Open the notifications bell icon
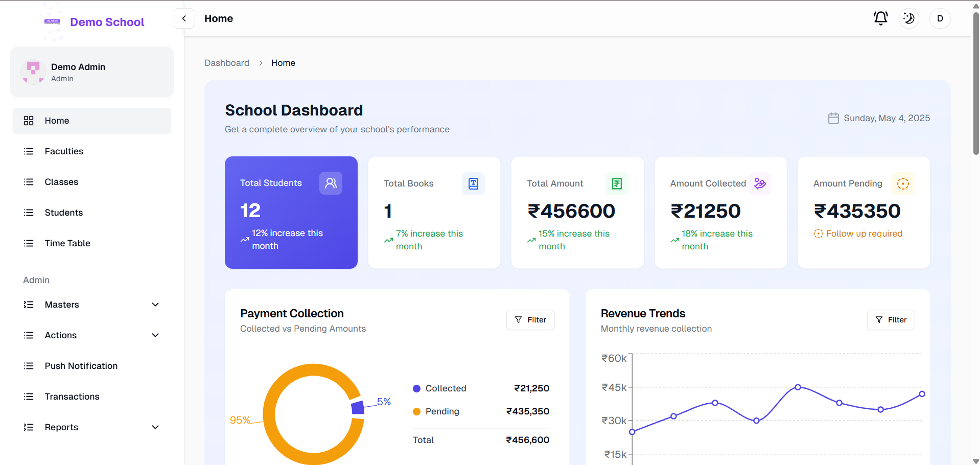The image size is (980, 465). pyautogui.click(x=880, y=18)
